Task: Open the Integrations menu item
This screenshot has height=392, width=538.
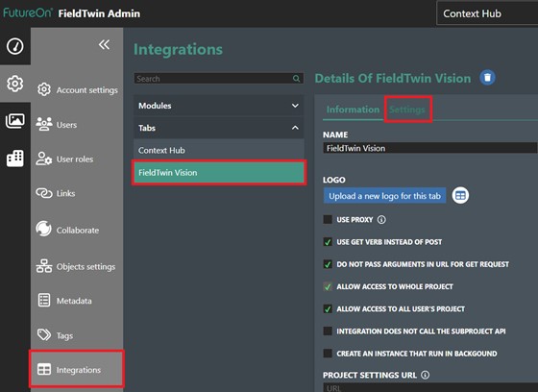Action: [77, 370]
